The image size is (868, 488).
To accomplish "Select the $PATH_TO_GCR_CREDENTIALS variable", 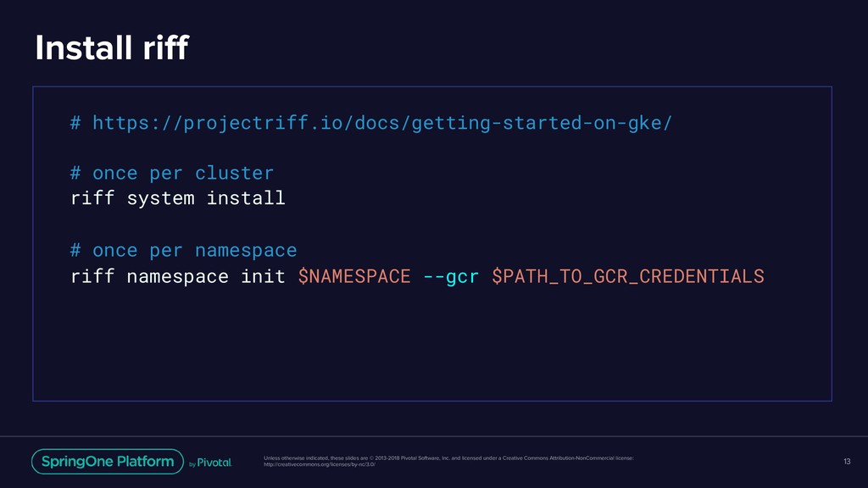I will coord(628,276).
